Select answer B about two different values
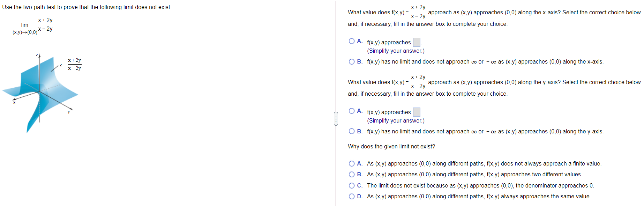The width and height of the screenshot is (644, 206). (352, 174)
